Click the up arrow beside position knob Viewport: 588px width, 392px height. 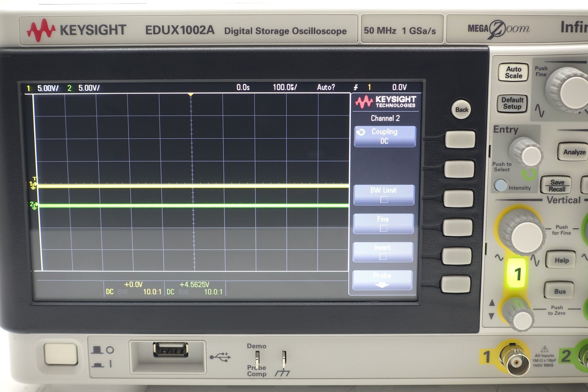(492, 302)
